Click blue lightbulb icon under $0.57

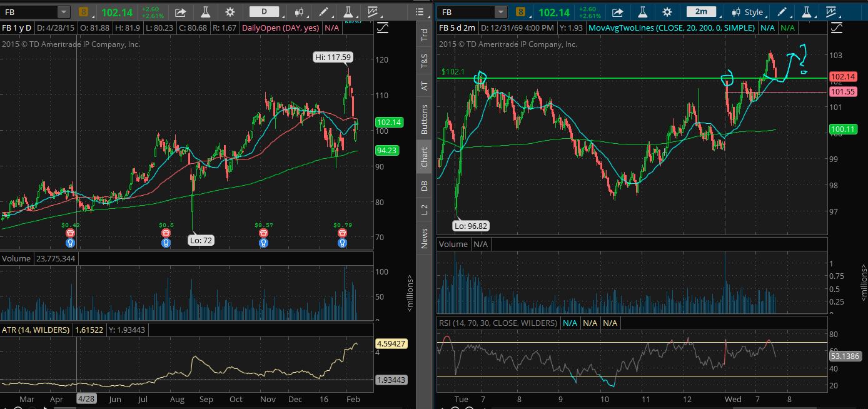tap(264, 242)
